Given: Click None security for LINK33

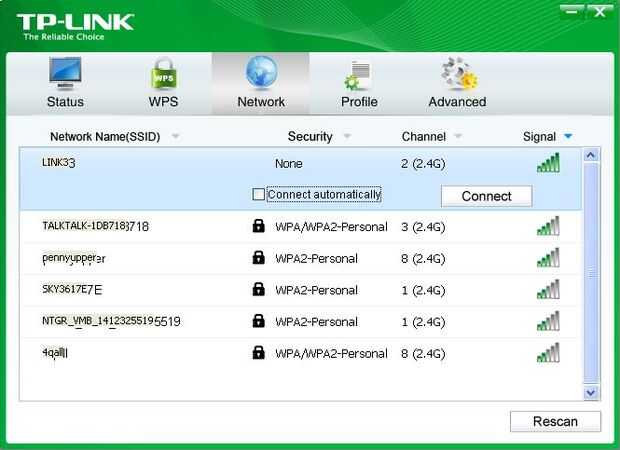Looking at the screenshot, I should [289, 163].
